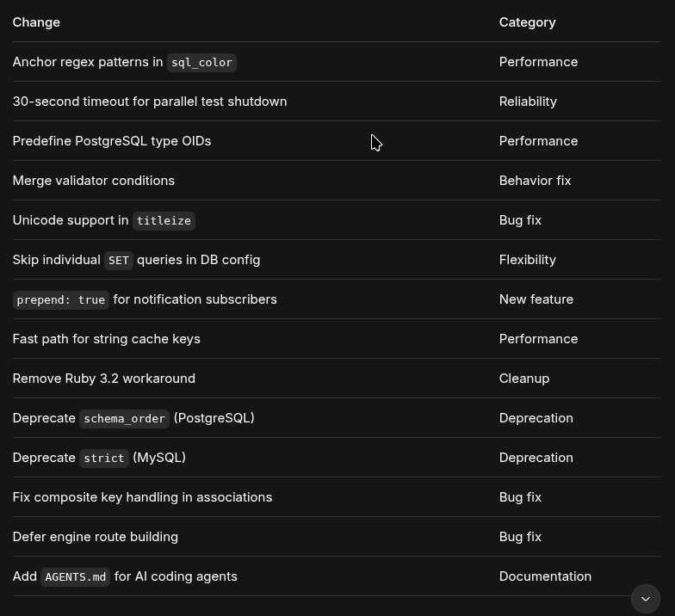
Task: Click "Remove Ruby 3.2 workaround" entry
Action: point(104,379)
